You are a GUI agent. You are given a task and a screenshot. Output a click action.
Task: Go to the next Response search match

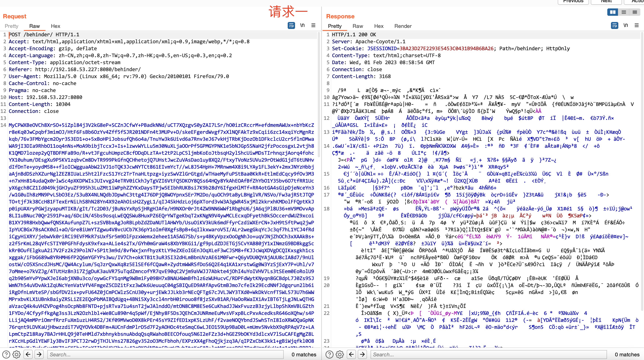(x=362, y=354)
